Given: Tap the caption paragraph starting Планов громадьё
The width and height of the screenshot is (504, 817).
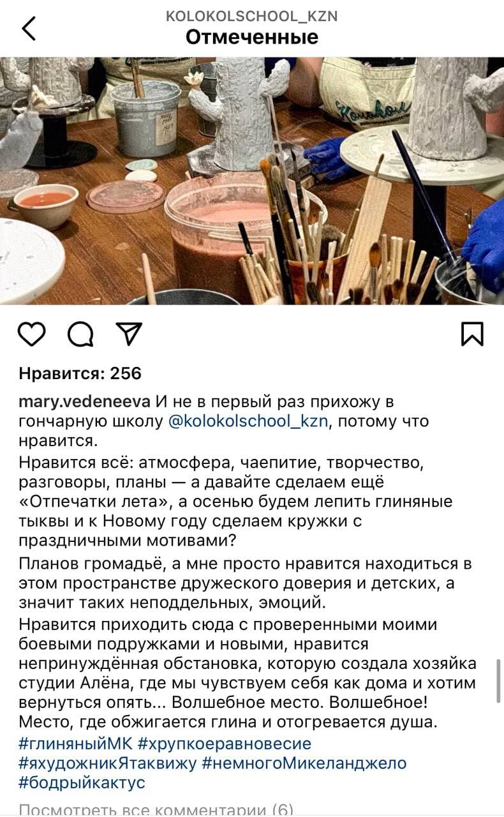Looking at the screenshot, I should tap(246, 582).
